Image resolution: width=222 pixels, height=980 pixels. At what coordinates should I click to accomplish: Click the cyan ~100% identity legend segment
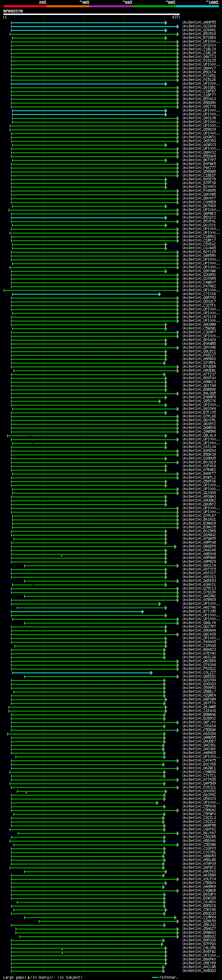coord(197,6)
